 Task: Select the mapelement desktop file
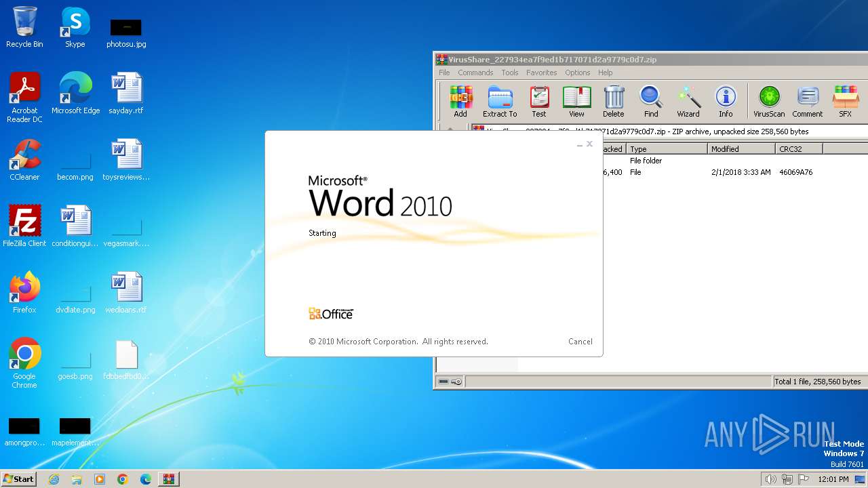tap(75, 432)
